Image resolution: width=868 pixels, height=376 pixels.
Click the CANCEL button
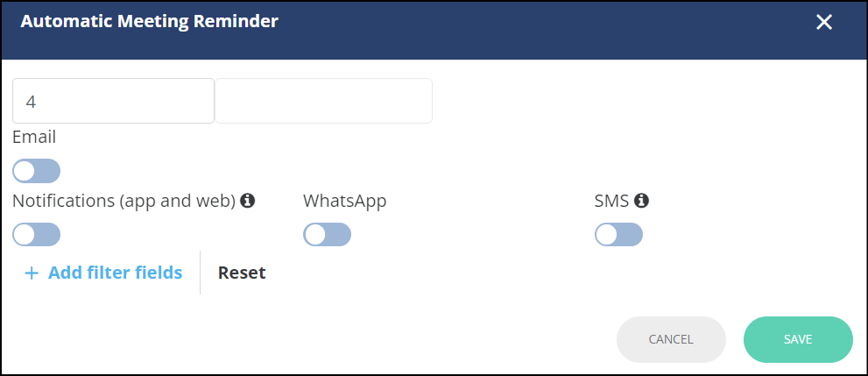click(x=671, y=339)
